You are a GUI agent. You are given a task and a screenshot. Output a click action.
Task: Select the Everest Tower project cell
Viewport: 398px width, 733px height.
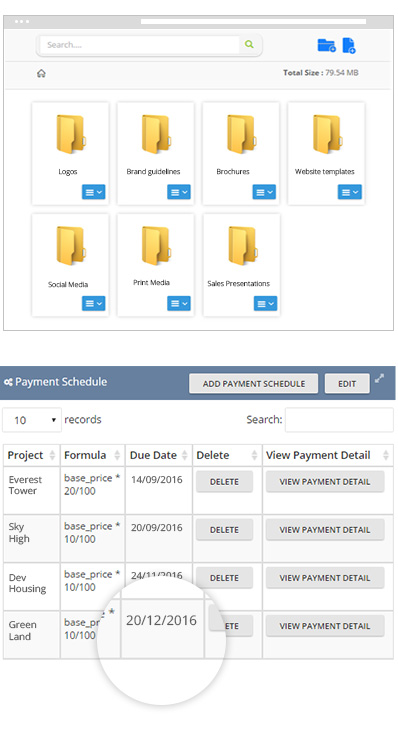pyautogui.click(x=31, y=490)
